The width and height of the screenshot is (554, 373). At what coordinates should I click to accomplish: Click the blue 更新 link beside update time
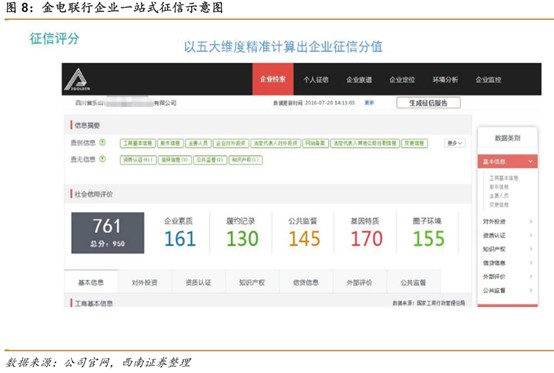click(x=369, y=103)
